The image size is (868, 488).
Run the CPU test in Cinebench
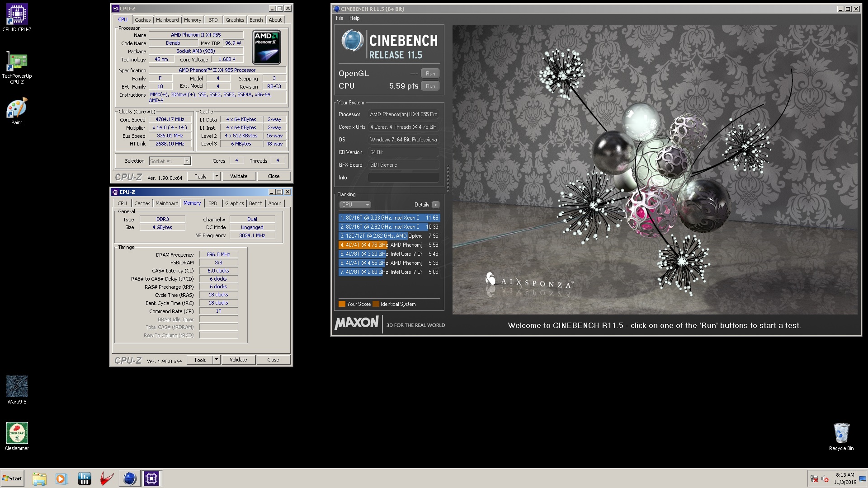pyautogui.click(x=430, y=86)
